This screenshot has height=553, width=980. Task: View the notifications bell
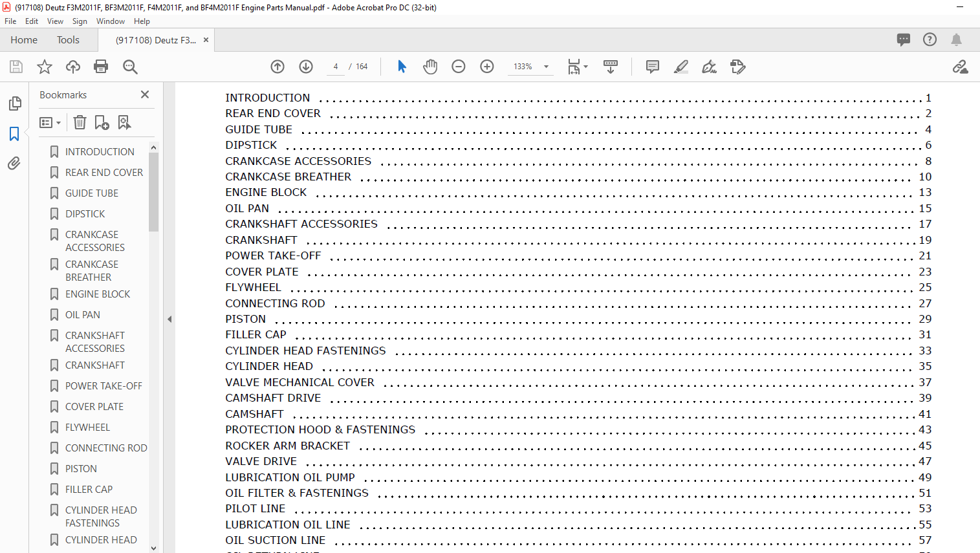click(x=956, y=39)
